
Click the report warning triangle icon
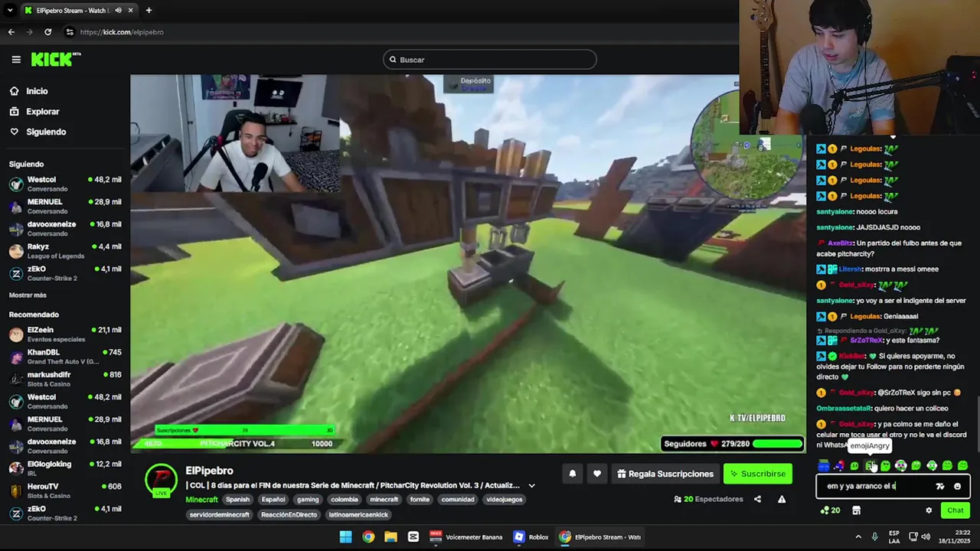782,499
